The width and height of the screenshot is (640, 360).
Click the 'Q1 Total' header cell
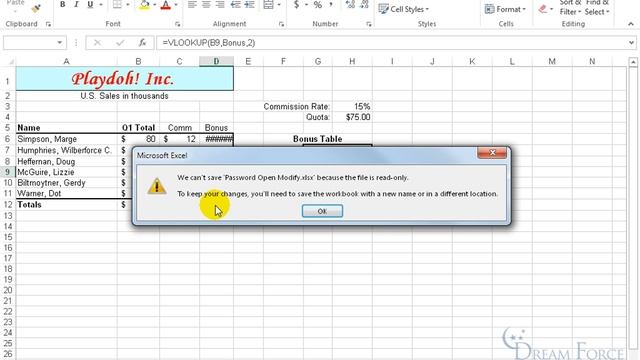click(x=138, y=128)
